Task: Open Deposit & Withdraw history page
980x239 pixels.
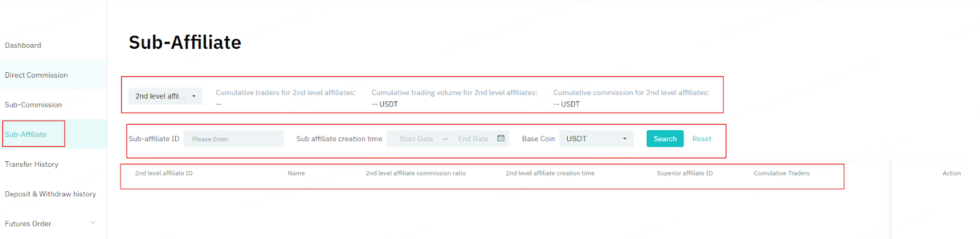Action: point(50,194)
